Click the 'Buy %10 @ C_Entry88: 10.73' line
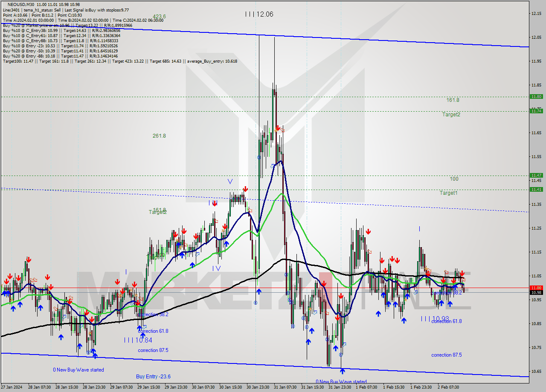This screenshot has width=546, height=392. [61, 40]
